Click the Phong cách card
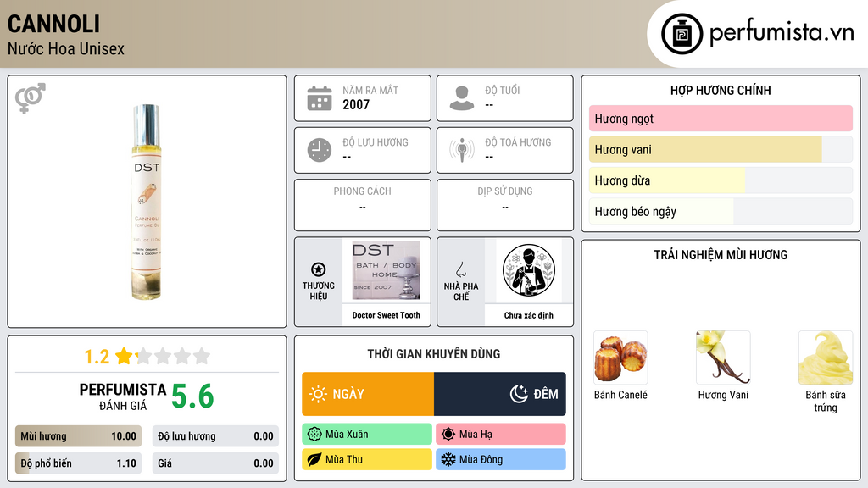868x488 pixels. (363, 205)
